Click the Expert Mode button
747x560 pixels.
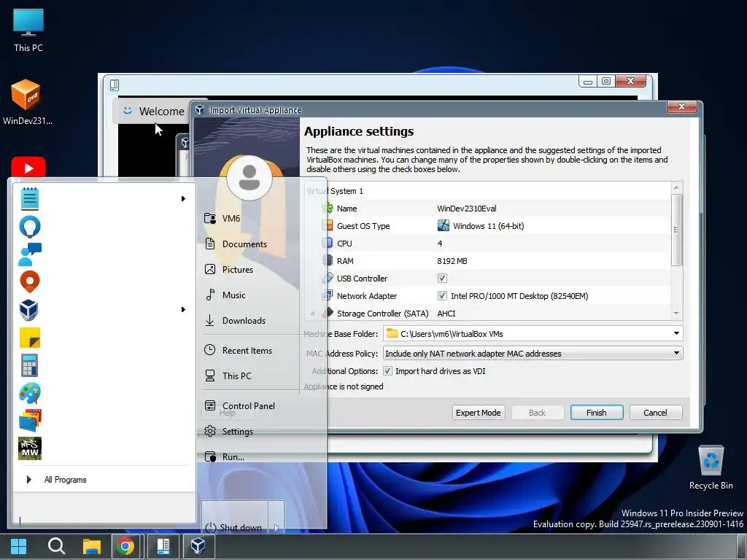[x=479, y=413]
